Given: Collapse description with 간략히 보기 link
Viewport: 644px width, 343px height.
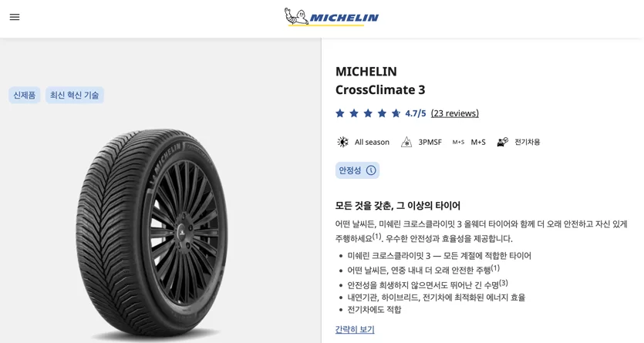Looking at the screenshot, I should click(355, 329).
